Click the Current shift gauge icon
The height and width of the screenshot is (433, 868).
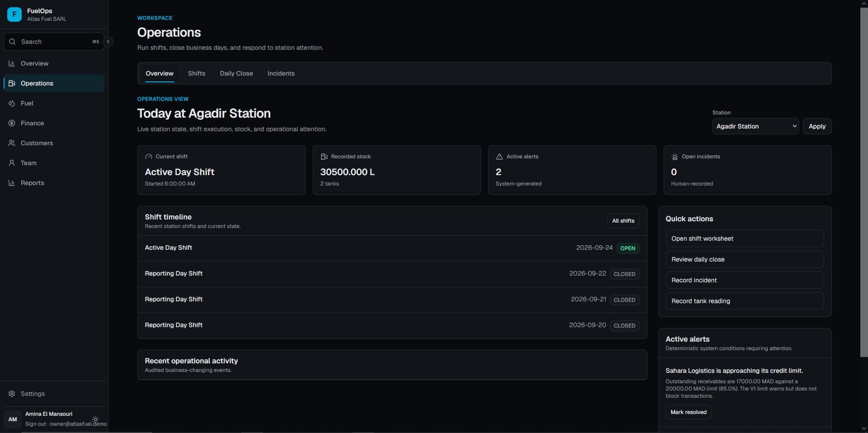tap(148, 157)
